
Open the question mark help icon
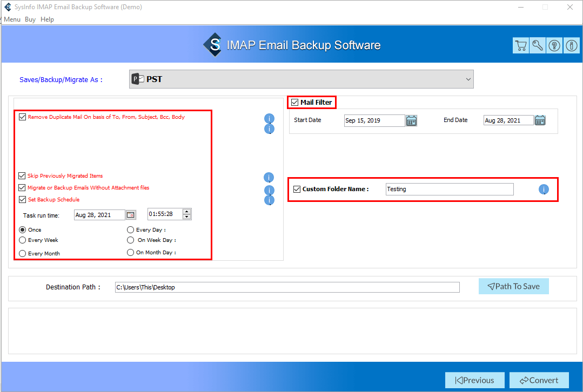(554, 46)
